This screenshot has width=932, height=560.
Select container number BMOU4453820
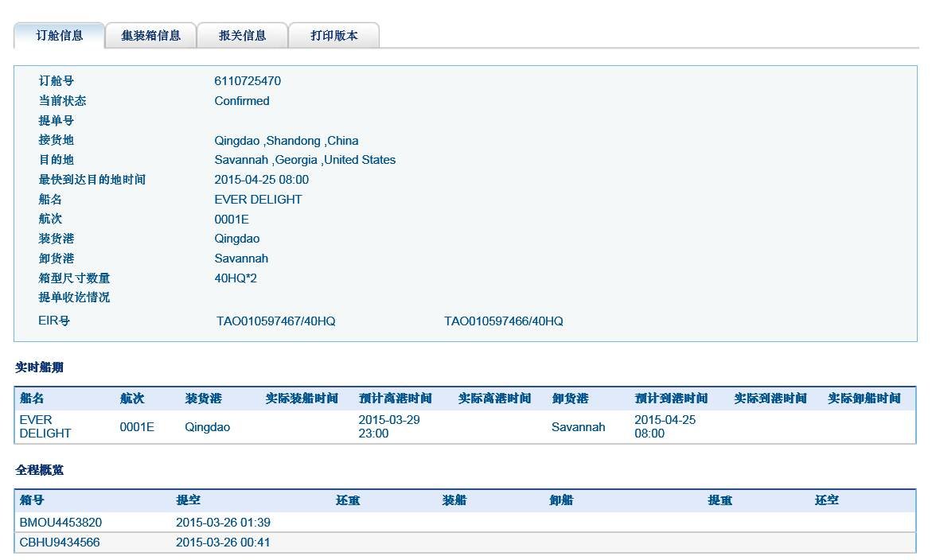point(60,522)
